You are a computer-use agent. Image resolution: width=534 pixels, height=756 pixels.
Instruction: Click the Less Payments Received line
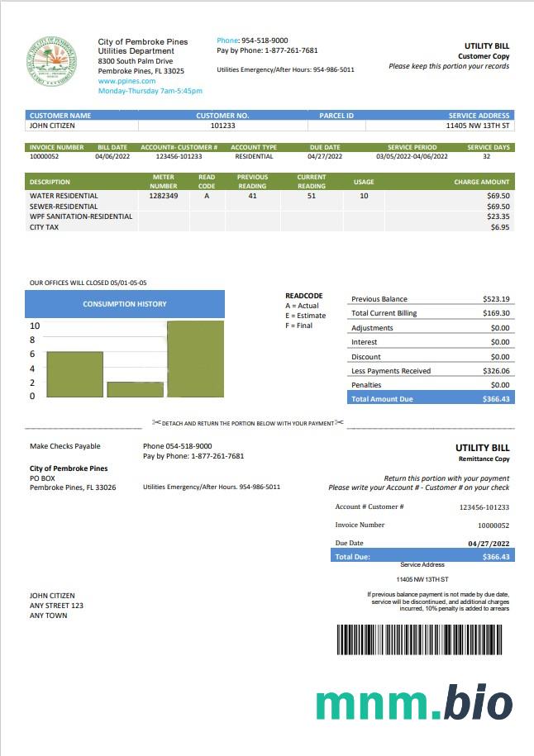pos(391,371)
